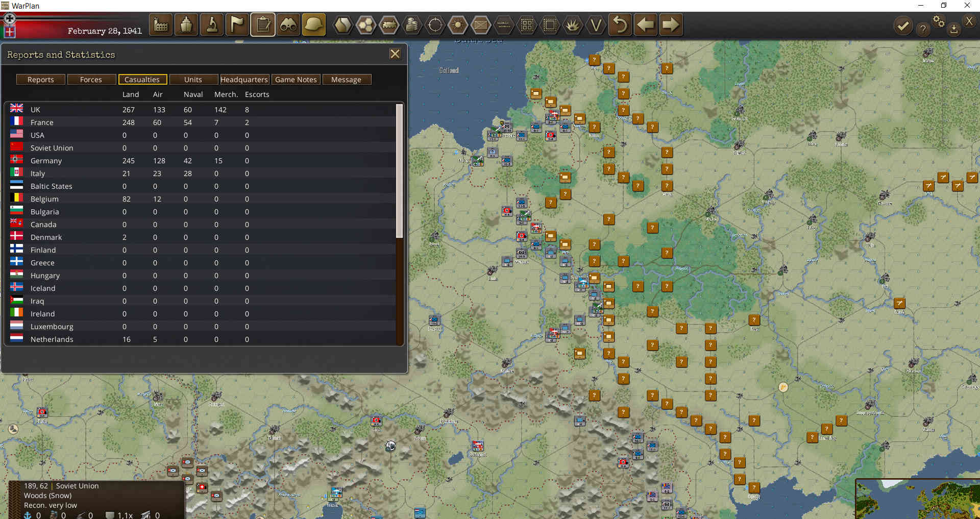The image size is (980, 519).
Task: Open the factory production toolbar button
Action: (161, 24)
